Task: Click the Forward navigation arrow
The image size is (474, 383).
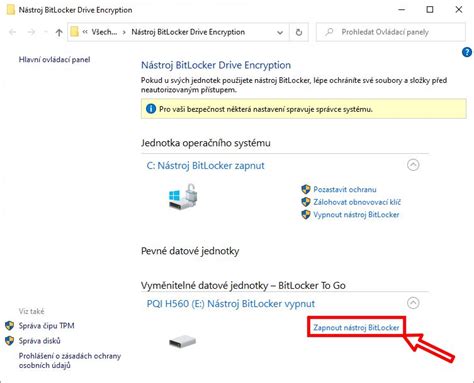Action: (31, 32)
